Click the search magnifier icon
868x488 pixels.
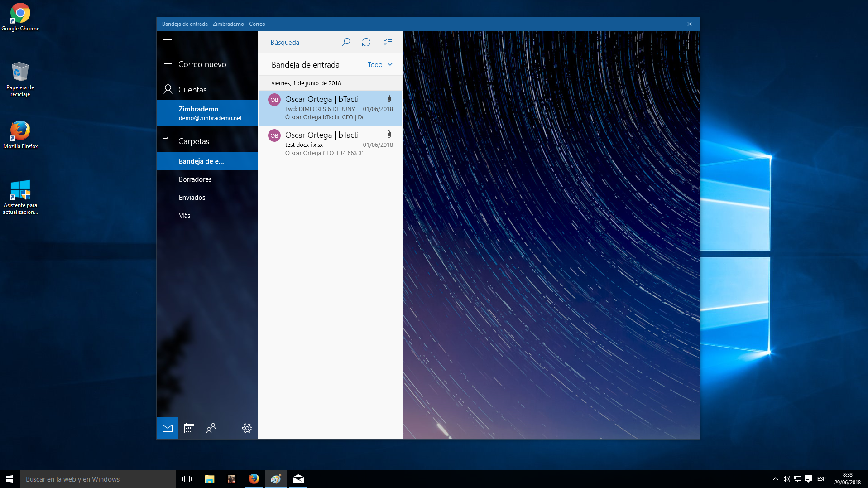point(346,42)
